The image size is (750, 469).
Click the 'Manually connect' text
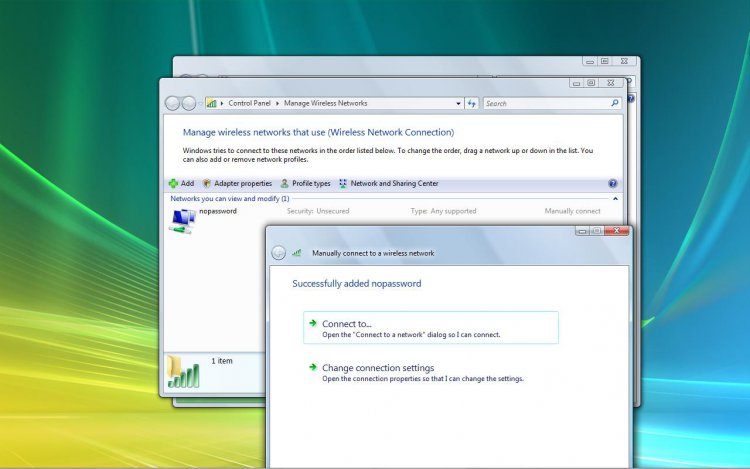572,211
